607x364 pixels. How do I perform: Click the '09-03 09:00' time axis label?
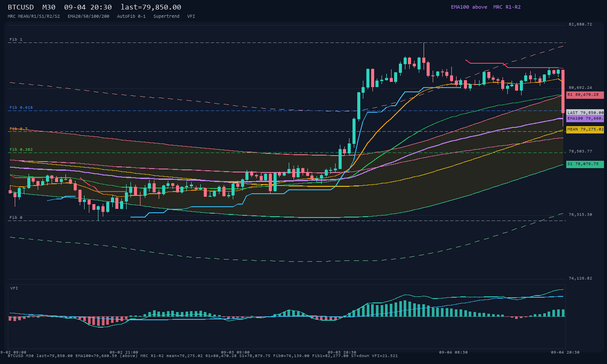(x=235, y=352)
